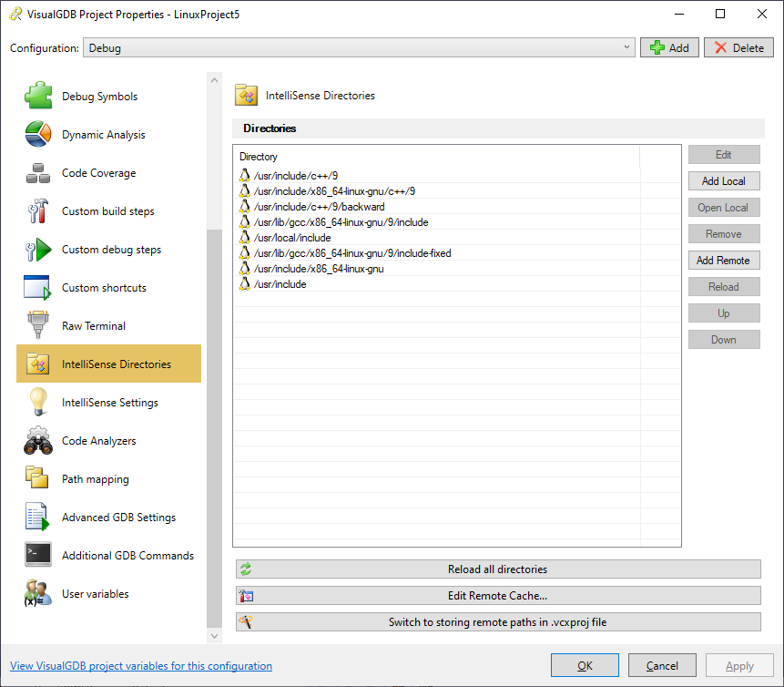Click the Reload button beside the list
This screenshot has height=687, width=784.
[x=724, y=287]
